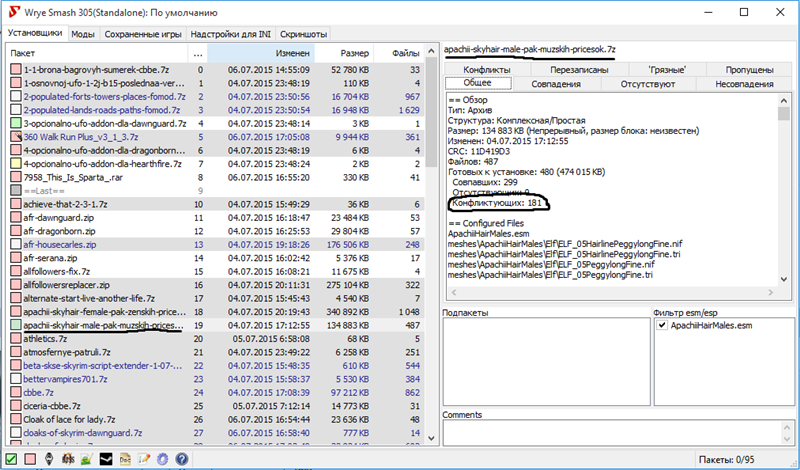Viewport: 800px width, 470px height.
Task: Click green status box of apachii-skyhair-male-pak package
Action: (x=16, y=325)
